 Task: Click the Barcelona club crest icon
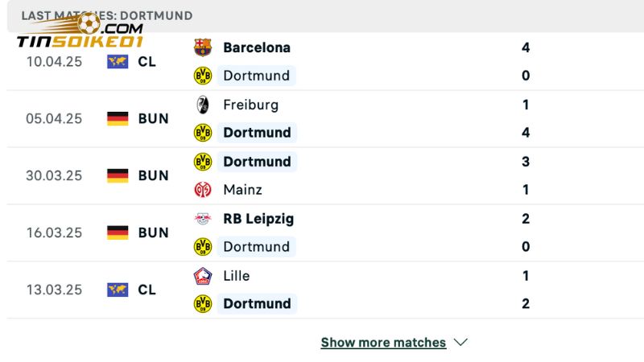[x=203, y=47]
